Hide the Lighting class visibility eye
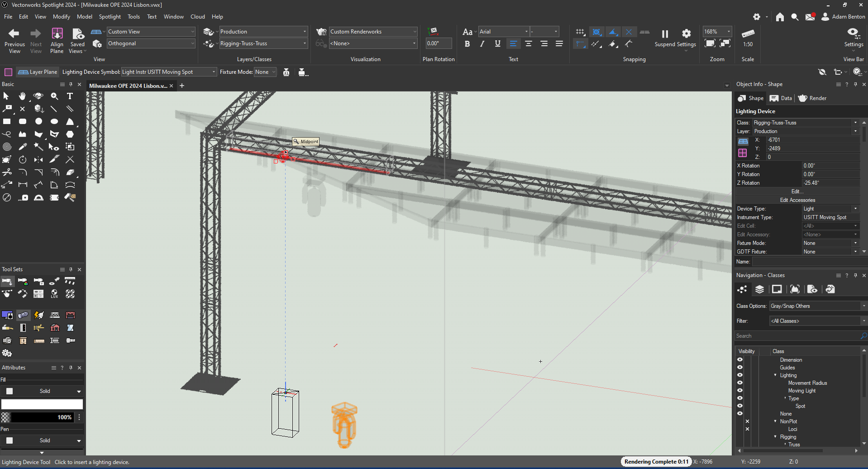 (x=740, y=375)
